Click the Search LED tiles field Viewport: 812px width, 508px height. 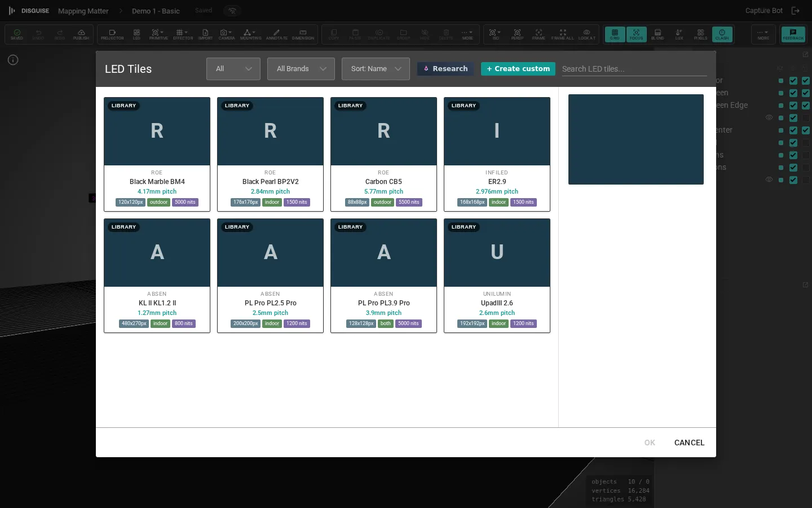pos(634,69)
